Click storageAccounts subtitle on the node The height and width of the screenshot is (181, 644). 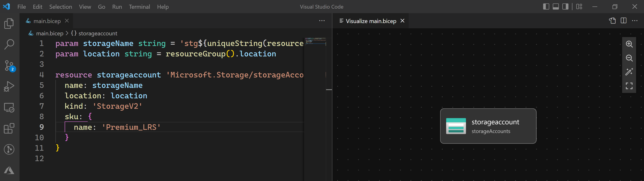[x=491, y=131]
